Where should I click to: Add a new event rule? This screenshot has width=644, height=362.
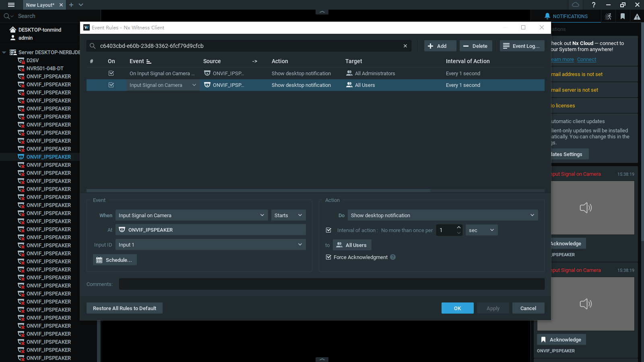[x=440, y=46]
